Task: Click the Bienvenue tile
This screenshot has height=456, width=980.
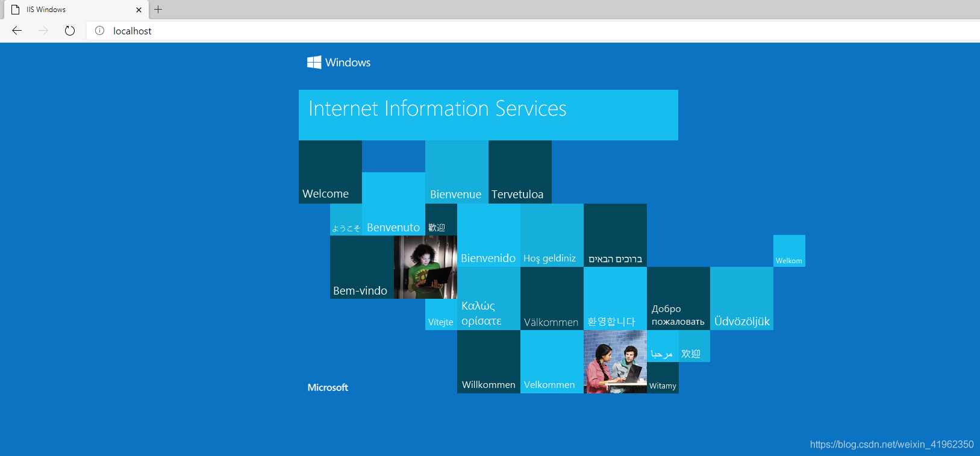Action: 457,172
